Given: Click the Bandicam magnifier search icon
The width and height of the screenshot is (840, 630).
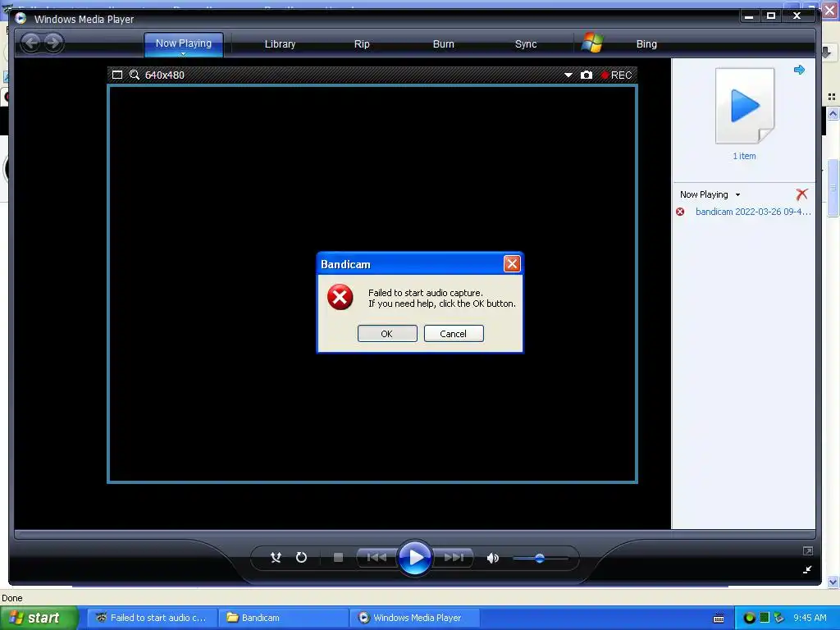Looking at the screenshot, I should pyautogui.click(x=135, y=75).
